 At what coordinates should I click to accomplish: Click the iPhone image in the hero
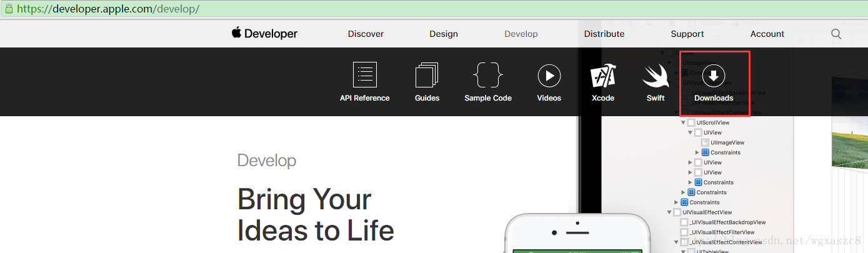[577, 232]
